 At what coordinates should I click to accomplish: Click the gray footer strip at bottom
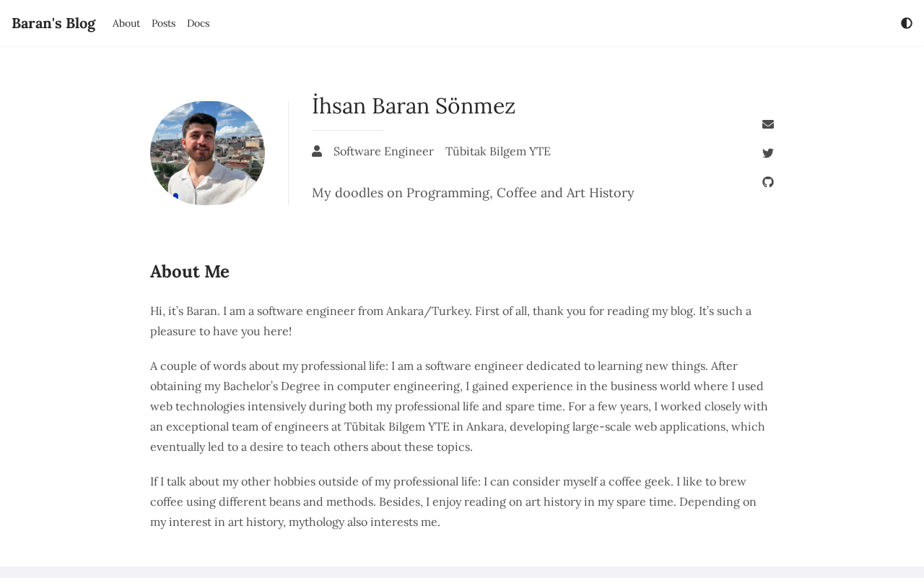click(462, 572)
